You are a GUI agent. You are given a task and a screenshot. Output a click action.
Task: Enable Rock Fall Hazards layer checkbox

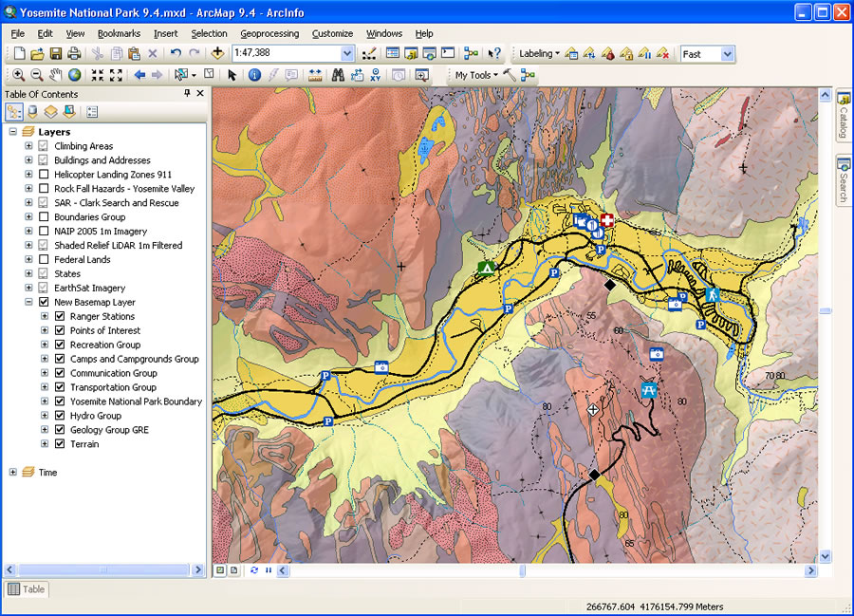click(44, 189)
